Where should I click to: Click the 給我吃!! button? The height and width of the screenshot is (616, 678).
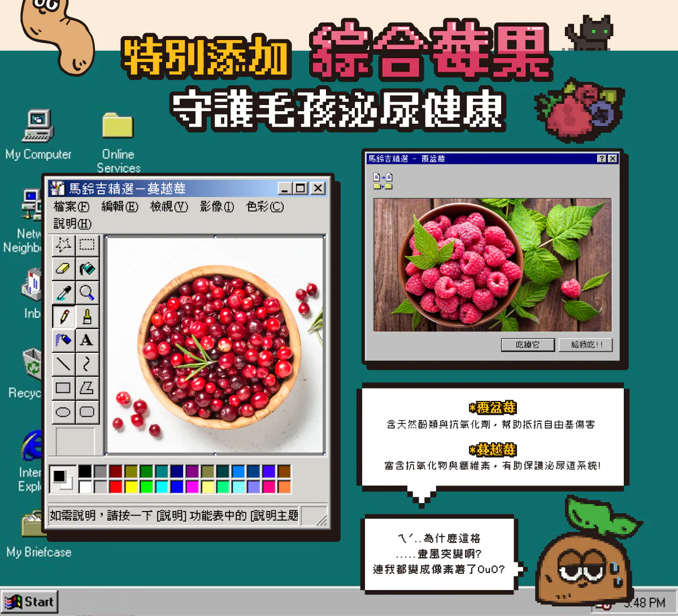tap(586, 344)
